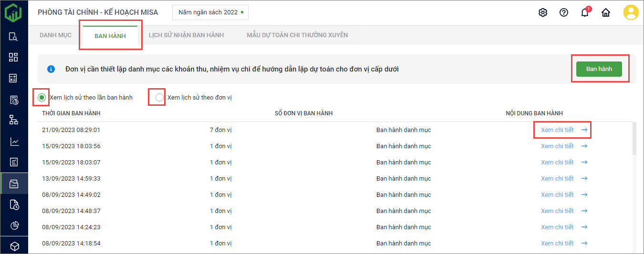Open the settings gear icon
Image resolution: width=644 pixels, height=254 pixels.
(x=543, y=12)
